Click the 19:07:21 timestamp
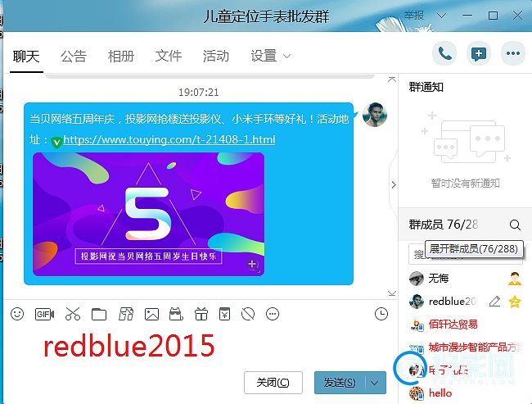532x404 pixels. (199, 93)
